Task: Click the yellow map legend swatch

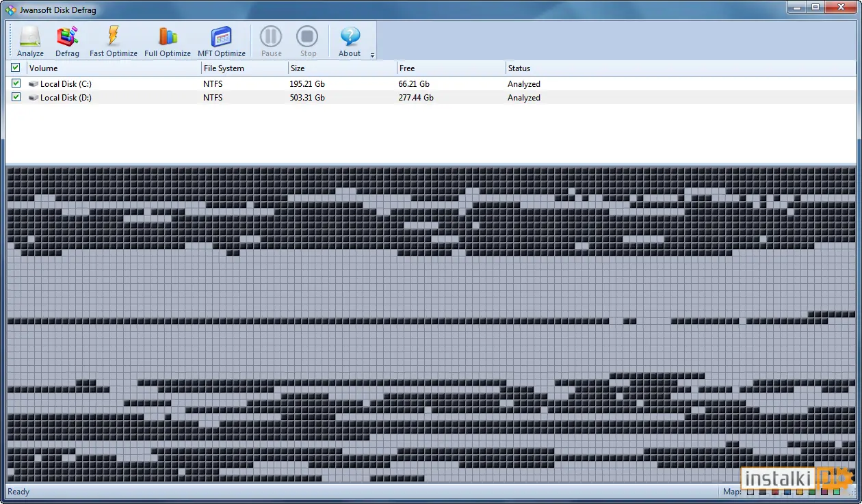Action: tap(800, 492)
